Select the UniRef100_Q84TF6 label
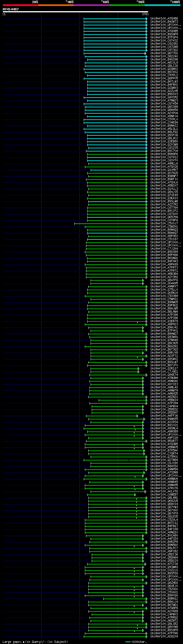 (164, 280)
